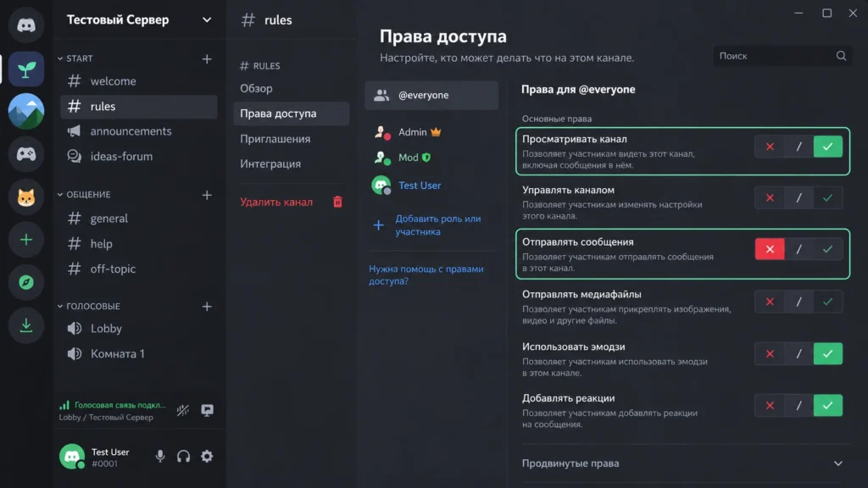Collapse the ГОЛОСОВЫЕ category
The height and width of the screenshot is (488, 868).
(x=60, y=306)
